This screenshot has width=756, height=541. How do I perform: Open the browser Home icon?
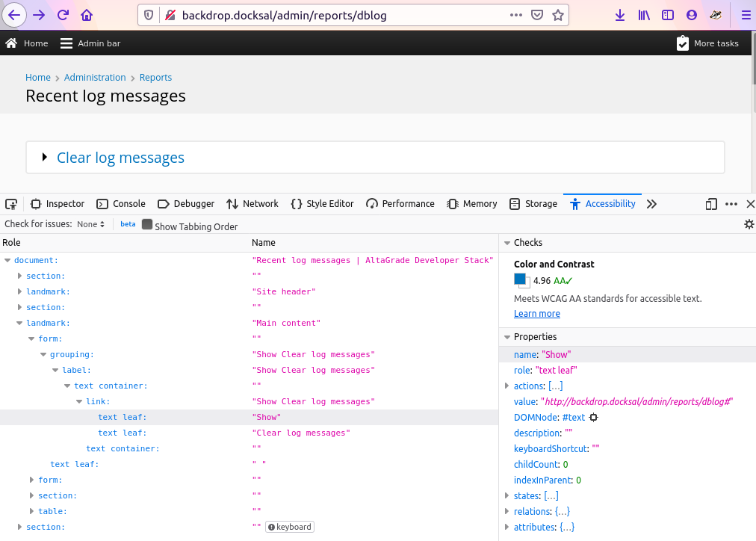point(87,15)
